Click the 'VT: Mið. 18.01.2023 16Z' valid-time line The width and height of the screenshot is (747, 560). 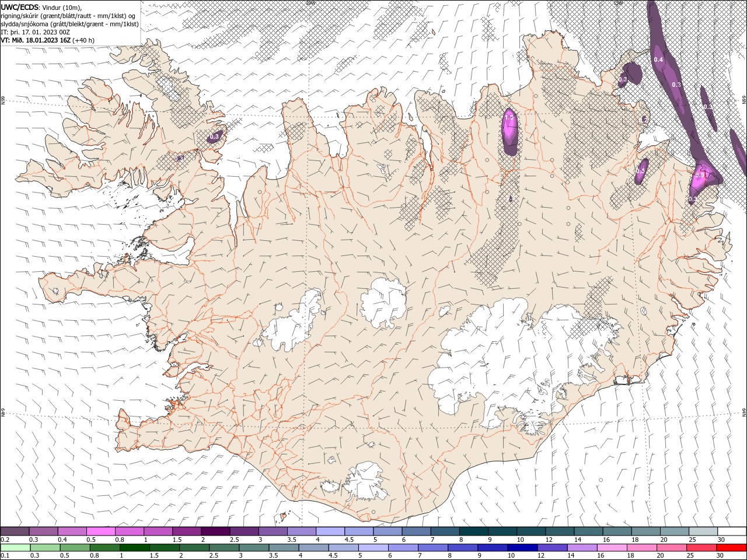pos(47,40)
